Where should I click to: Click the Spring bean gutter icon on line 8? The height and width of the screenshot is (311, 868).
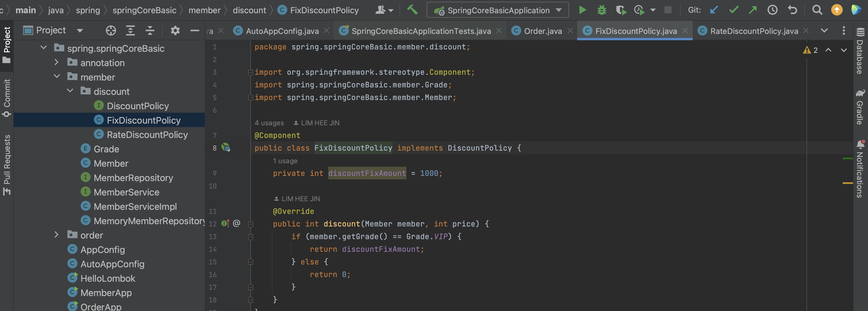(x=226, y=147)
